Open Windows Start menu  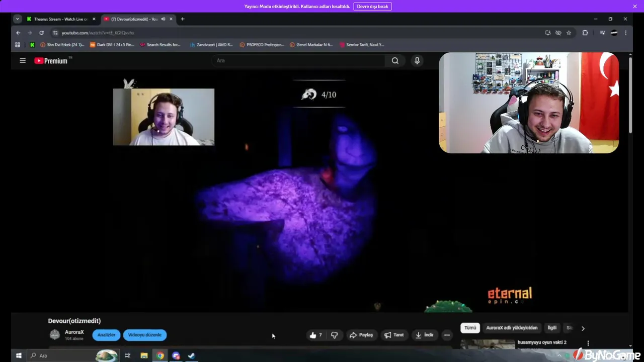point(19,355)
